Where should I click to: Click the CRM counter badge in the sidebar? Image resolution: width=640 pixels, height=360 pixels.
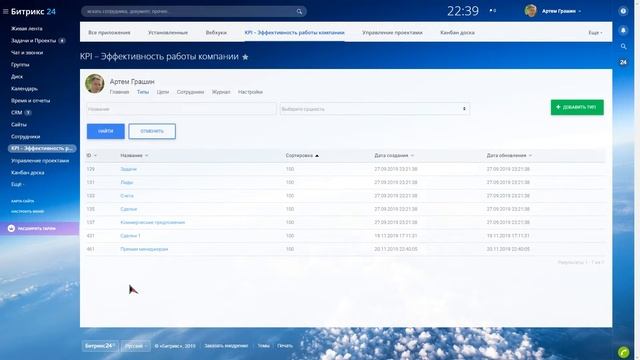tap(28, 113)
